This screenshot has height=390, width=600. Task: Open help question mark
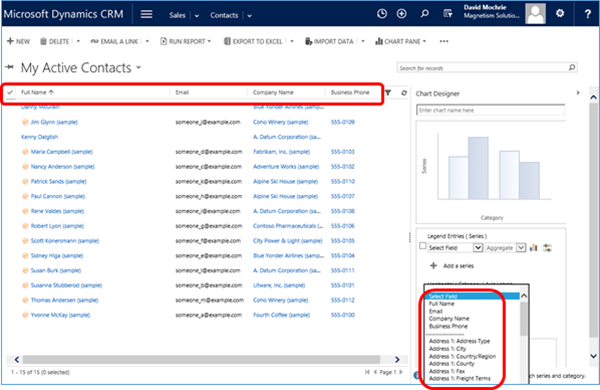point(588,14)
